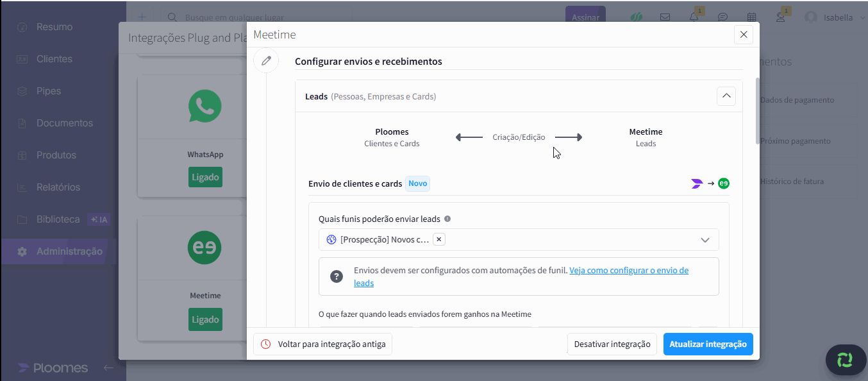
Task: Click the floating green sync widget icon
Action: tap(845, 360)
